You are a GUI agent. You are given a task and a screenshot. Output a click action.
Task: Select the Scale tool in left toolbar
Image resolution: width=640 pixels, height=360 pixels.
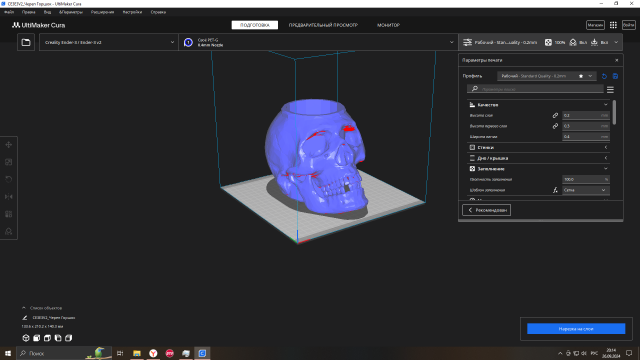click(x=9, y=162)
